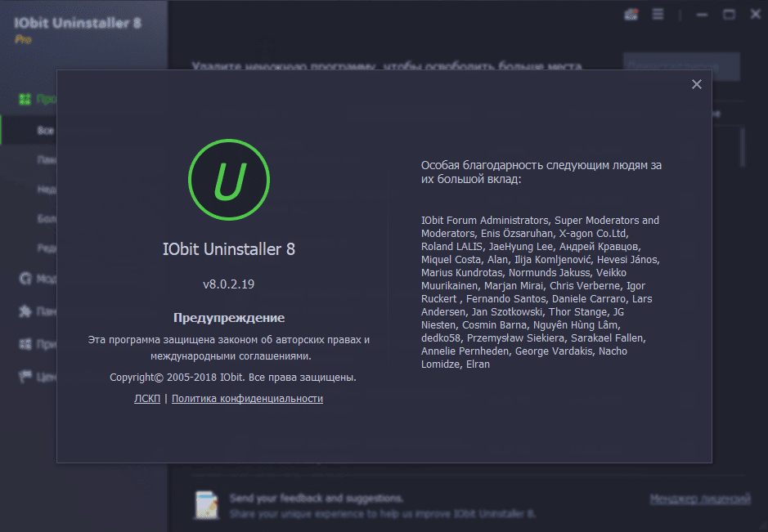Click the software updater icon in sidebar
The height and width of the screenshot is (532, 768).
click(25, 279)
